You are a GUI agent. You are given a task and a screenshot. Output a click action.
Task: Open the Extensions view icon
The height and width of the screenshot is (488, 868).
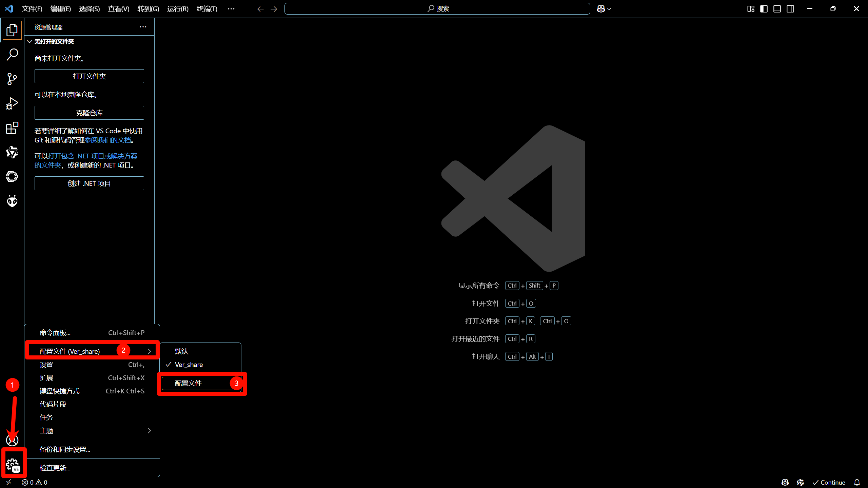12,128
